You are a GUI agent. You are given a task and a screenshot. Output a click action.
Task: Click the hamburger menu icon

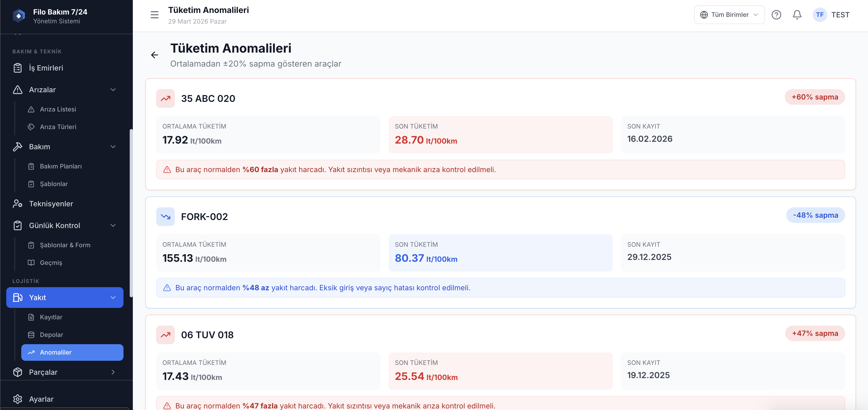(154, 15)
